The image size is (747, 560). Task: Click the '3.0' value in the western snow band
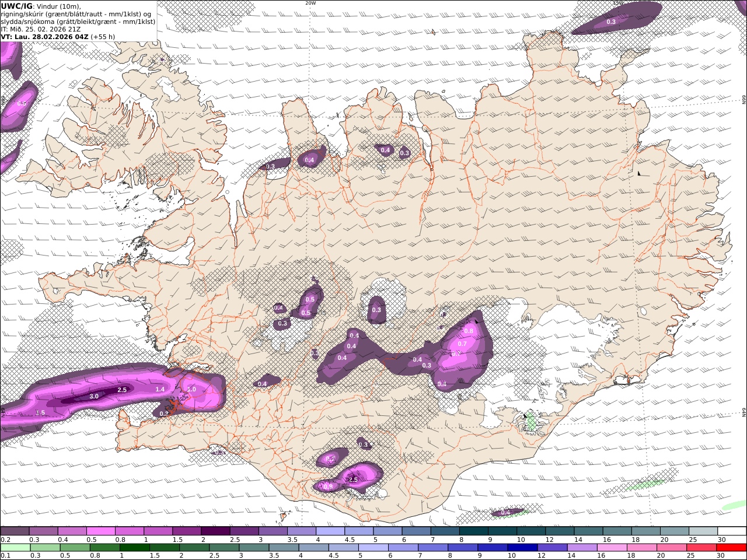click(x=94, y=396)
